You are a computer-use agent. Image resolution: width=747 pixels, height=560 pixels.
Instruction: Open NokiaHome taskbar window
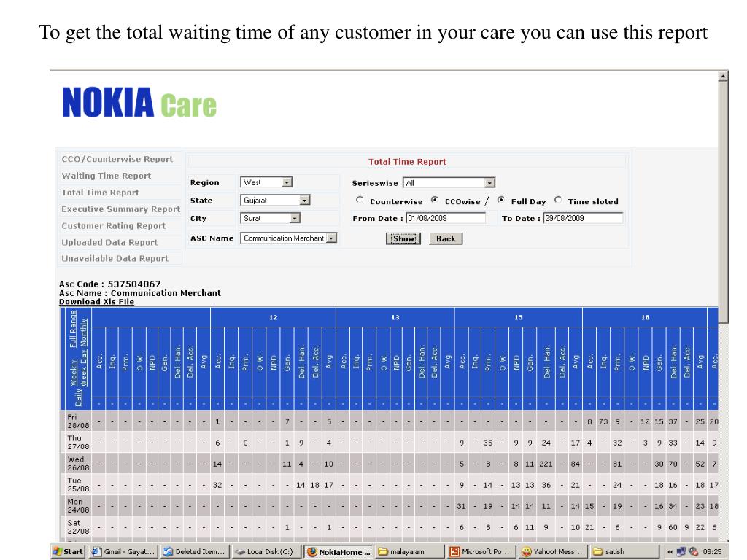click(x=338, y=551)
